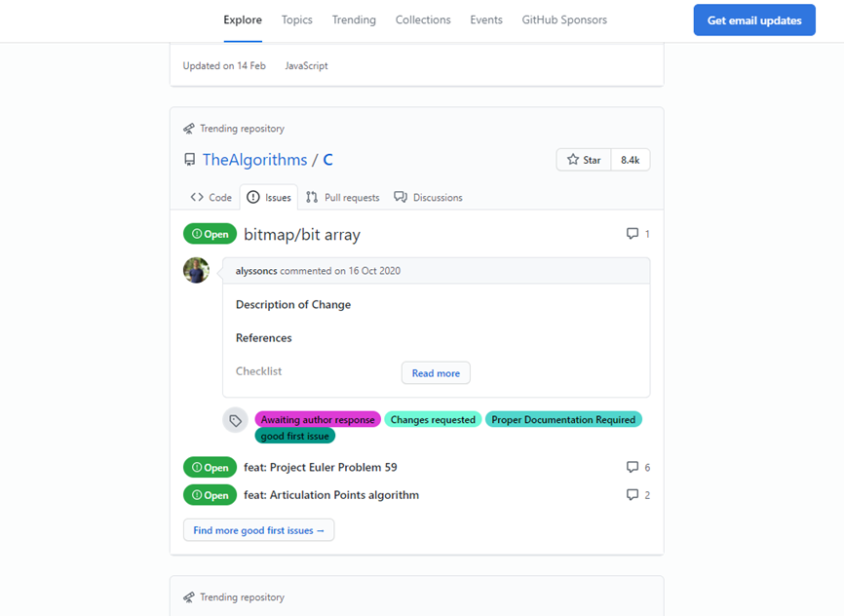Viewport: 844px width, 616px height.
Task: Click Get email updates button
Action: [x=754, y=19]
